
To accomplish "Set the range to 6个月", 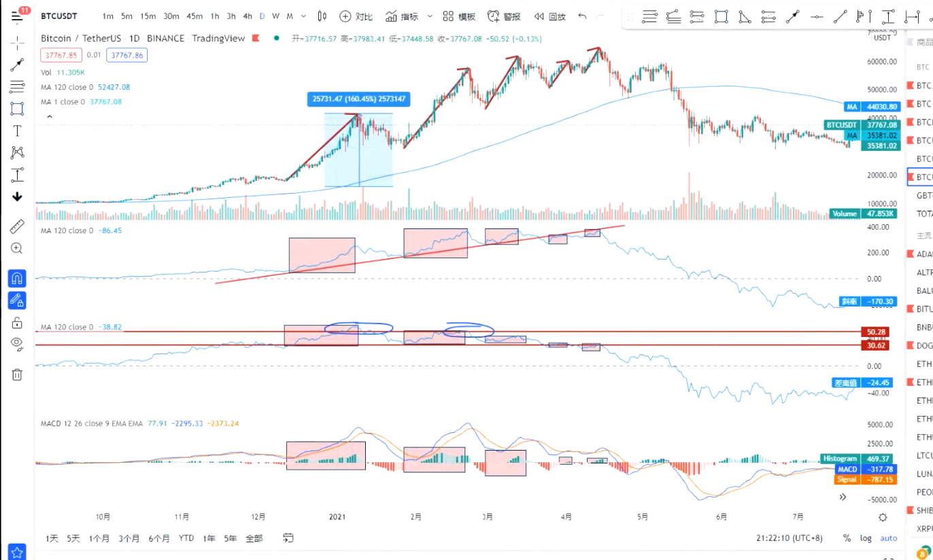I will tap(158, 538).
